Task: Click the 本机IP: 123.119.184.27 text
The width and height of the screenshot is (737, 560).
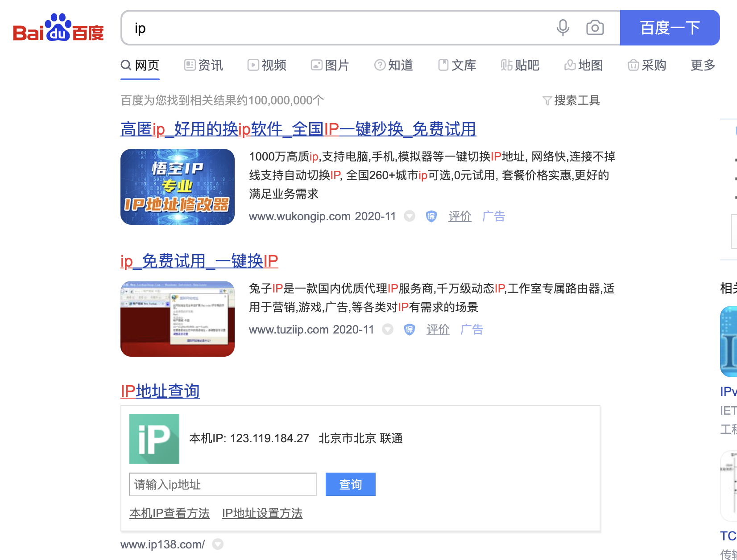Action: click(x=249, y=438)
